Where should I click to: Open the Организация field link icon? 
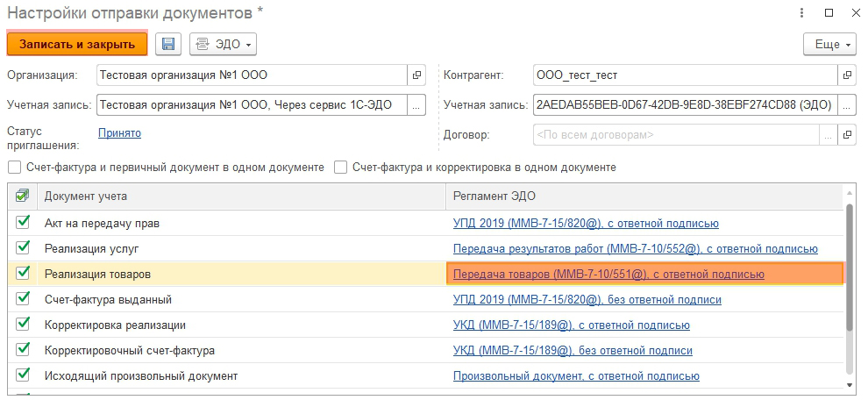point(416,75)
